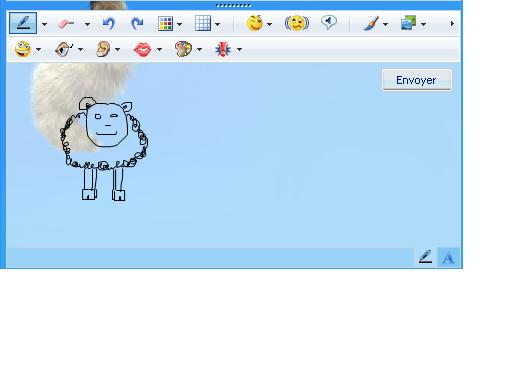The width and height of the screenshot is (512, 384).
Task: Select the eraser tool
Action: click(x=66, y=23)
